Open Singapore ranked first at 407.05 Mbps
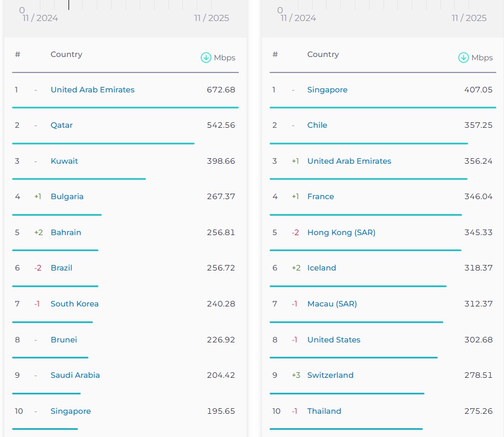 click(327, 90)
